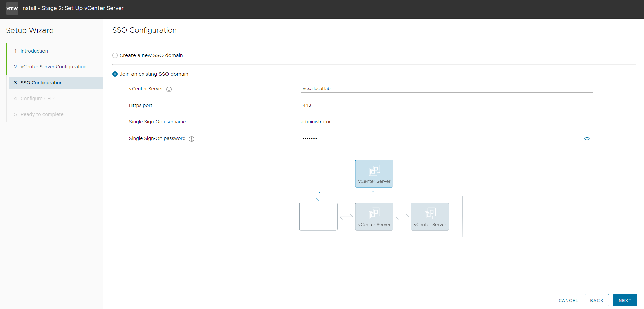This screenshot has width=644, height=309.
Task: Toggle password visibility eye icon
Action: coord(587,138)
